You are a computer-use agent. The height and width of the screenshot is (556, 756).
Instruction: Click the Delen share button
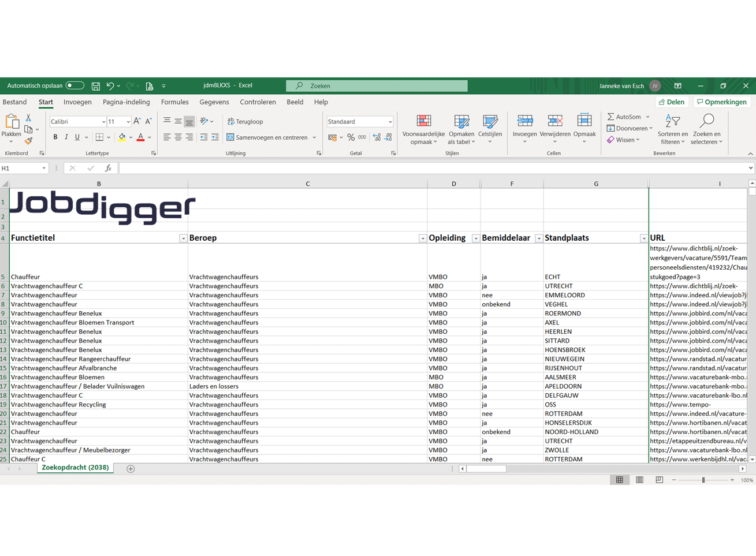pyautogui.click(x=672, y=102)
